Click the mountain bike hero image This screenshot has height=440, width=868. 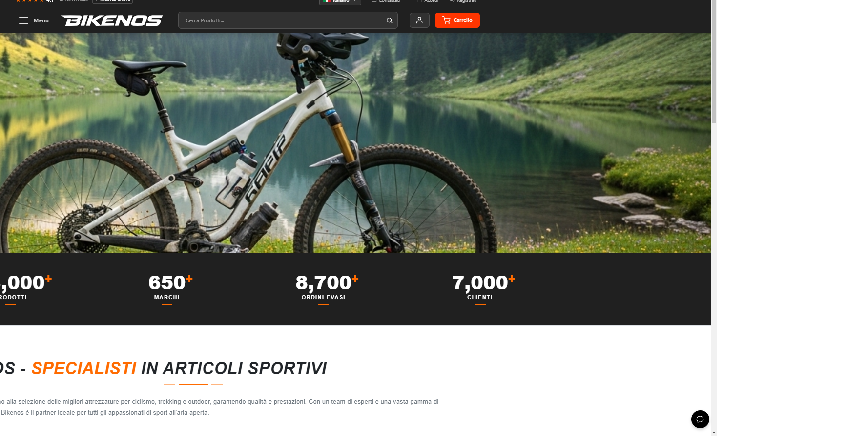(x=355, y=143)
